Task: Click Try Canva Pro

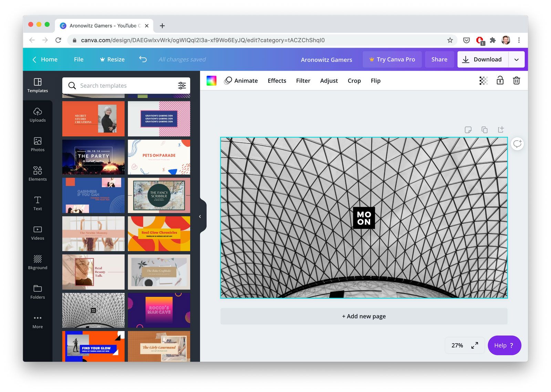Action: (392, 59)
